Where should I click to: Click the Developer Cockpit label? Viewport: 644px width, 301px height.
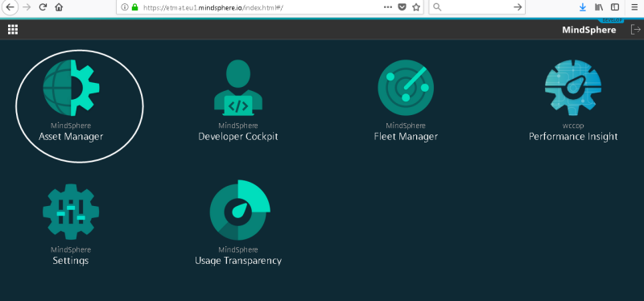238,136
